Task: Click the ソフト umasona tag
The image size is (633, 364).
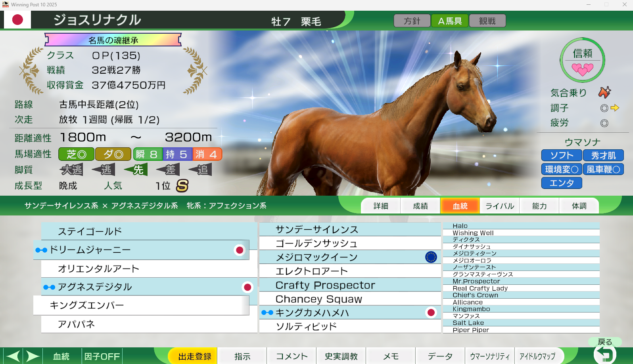Action: 562,155
